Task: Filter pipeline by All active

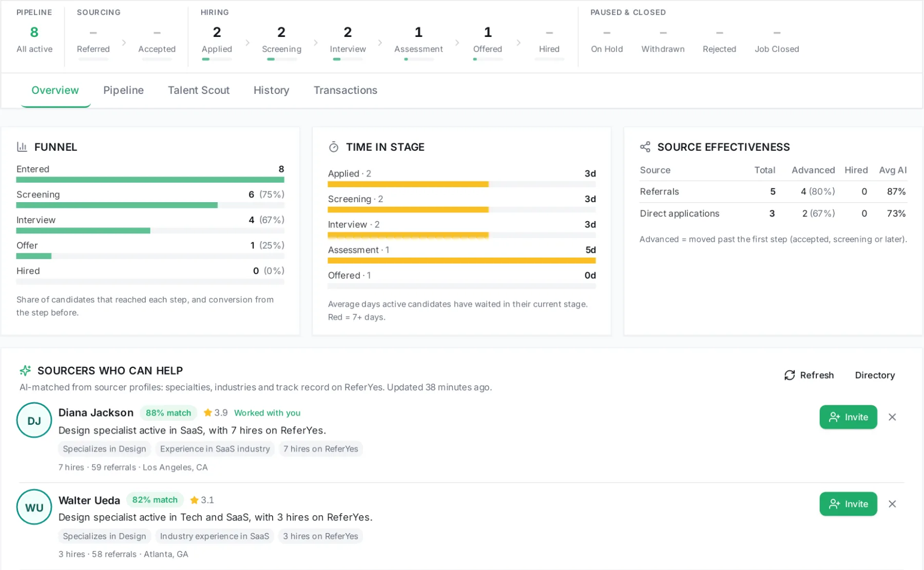Action: click(34, 40)
